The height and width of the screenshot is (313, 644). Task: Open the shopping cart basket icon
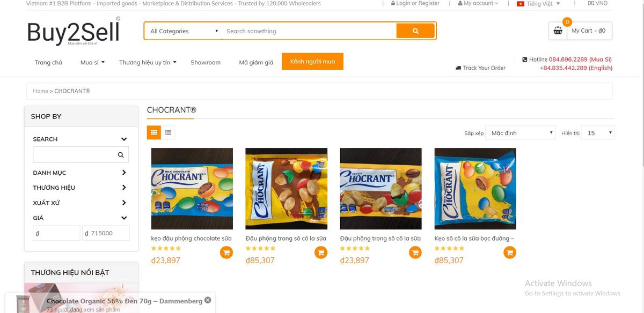558,31
